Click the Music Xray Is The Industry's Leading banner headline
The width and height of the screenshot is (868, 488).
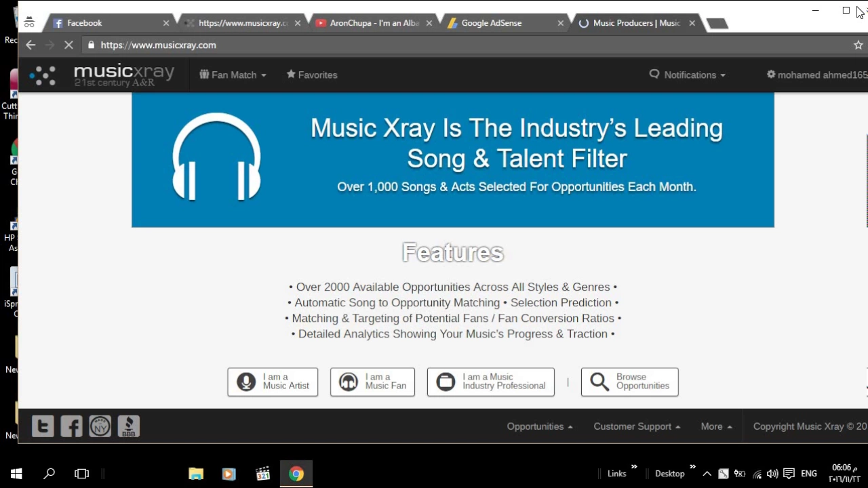pyautogui.click(x=517, y=143)
